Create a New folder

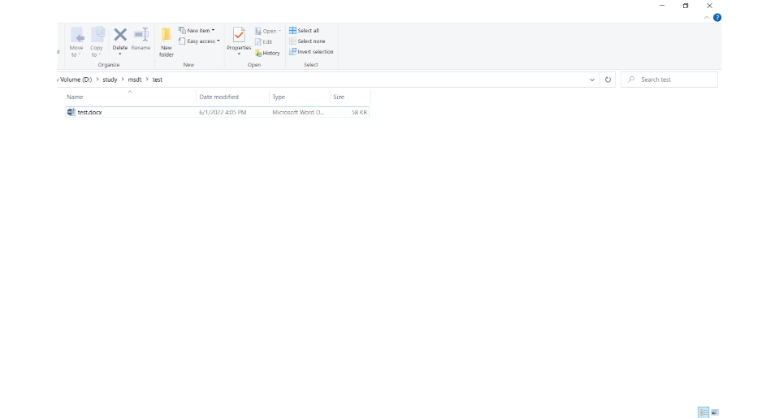[x=166, y=42]
